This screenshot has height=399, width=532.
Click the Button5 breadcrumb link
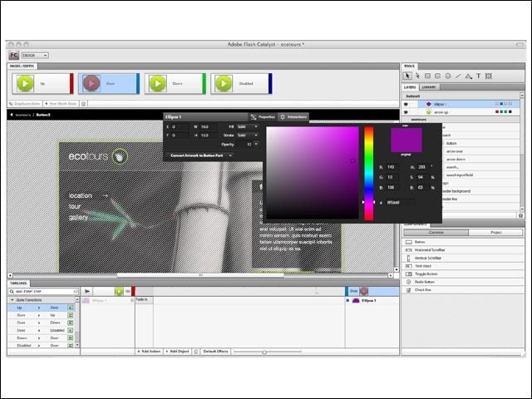coord(43,115)
